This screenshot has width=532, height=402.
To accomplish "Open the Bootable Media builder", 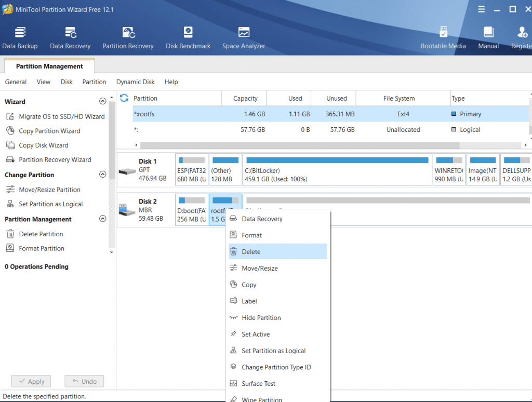I will [x=443, y=38].
